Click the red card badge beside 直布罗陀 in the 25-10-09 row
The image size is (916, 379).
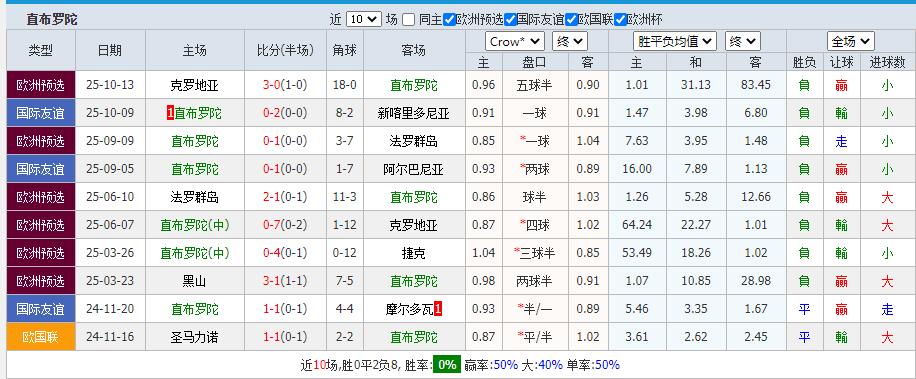(x=170, y=113)
